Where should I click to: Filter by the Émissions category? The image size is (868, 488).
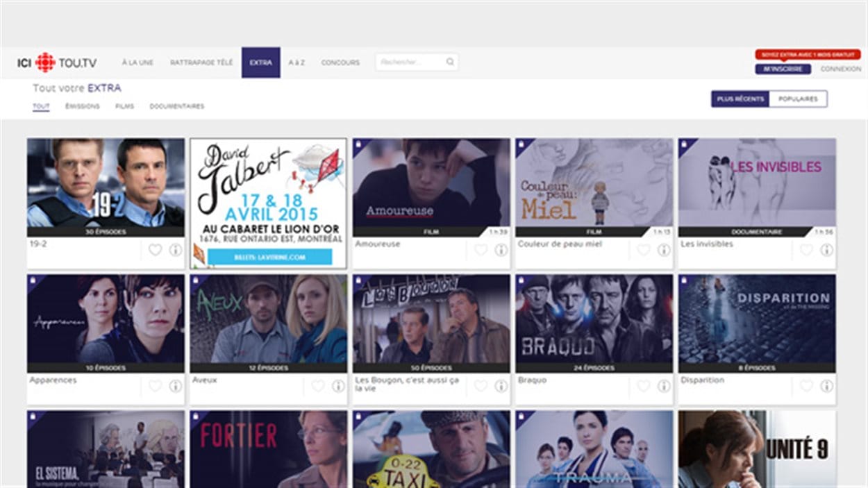click(x=83, y=106)
